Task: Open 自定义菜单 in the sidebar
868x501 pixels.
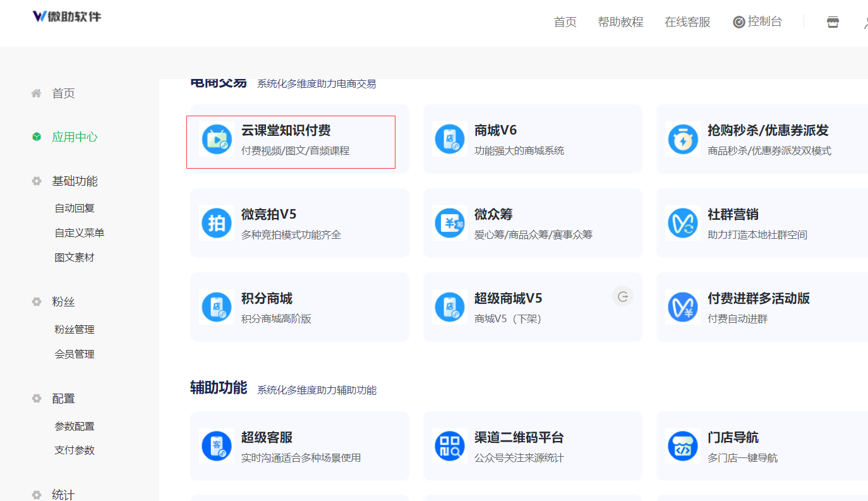Action: [80, 233]
